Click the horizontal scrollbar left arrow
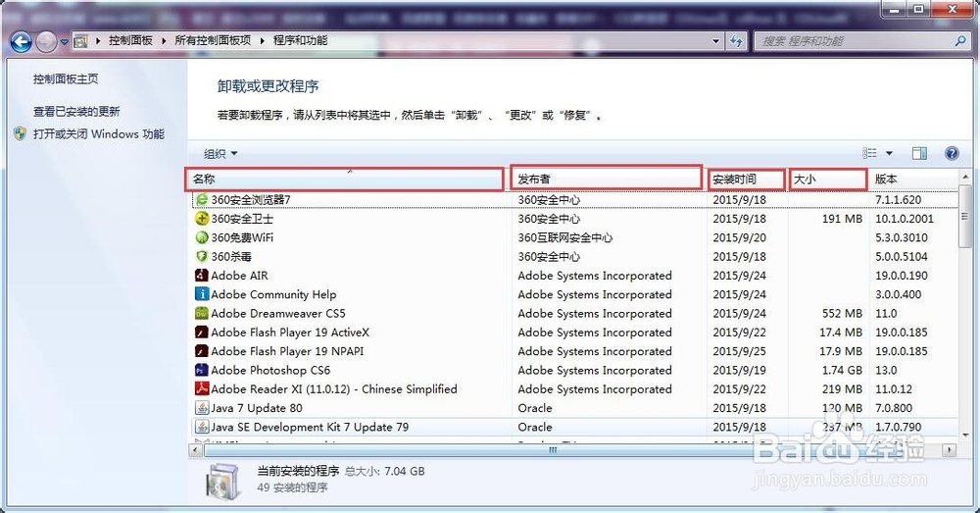Viewport: 980px width, 513px height. (196, 450)
